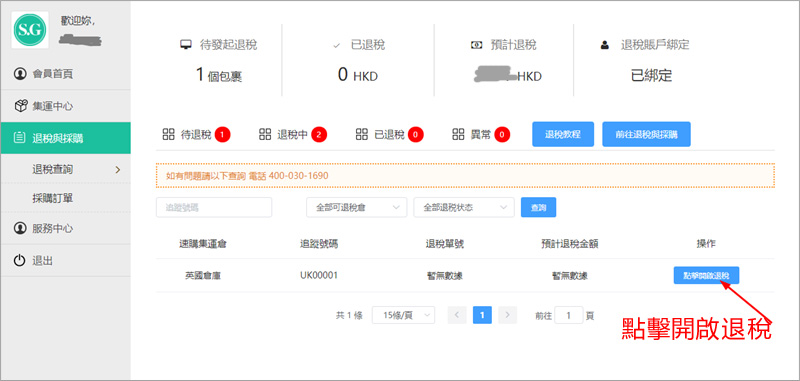Open the 全部退稅狀態 dropdown
Viewport: 800px width, 381px height.
point(464,208)
